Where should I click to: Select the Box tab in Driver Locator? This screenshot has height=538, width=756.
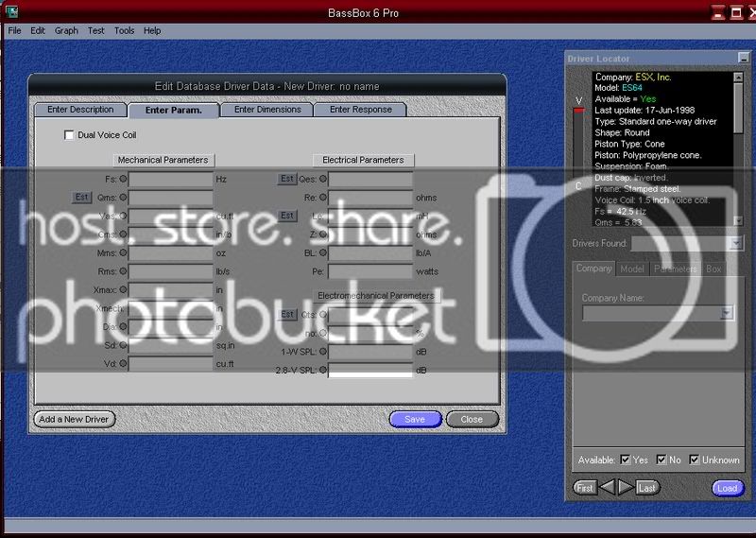tap(713, 269)
